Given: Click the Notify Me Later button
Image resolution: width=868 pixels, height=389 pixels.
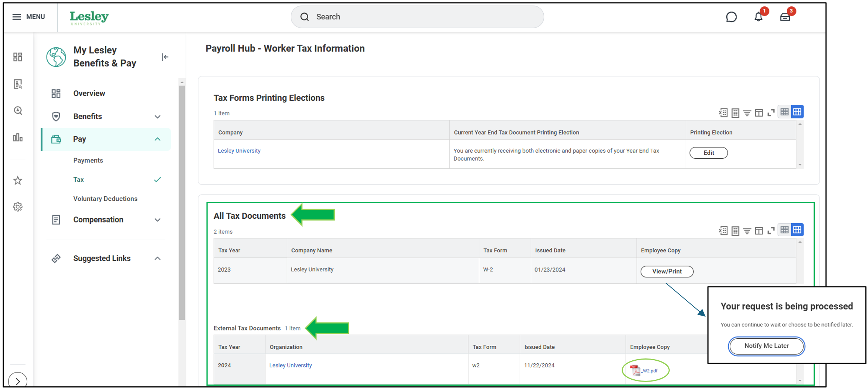Looking at the screenshot, I should 766,346.
